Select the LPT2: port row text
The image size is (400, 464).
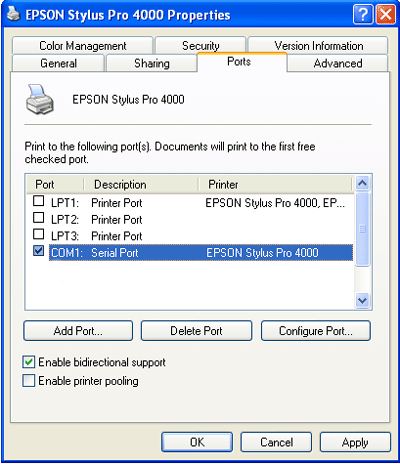coord(65,219)
